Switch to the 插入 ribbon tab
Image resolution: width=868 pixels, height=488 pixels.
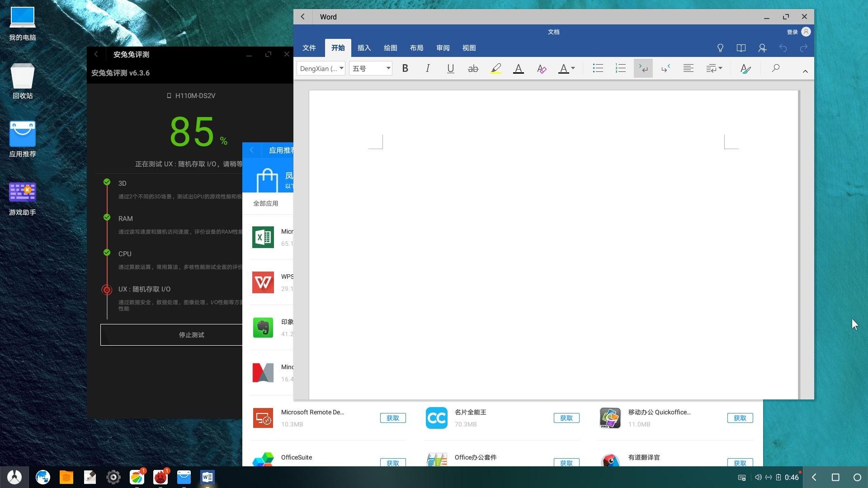coord(364,48)
